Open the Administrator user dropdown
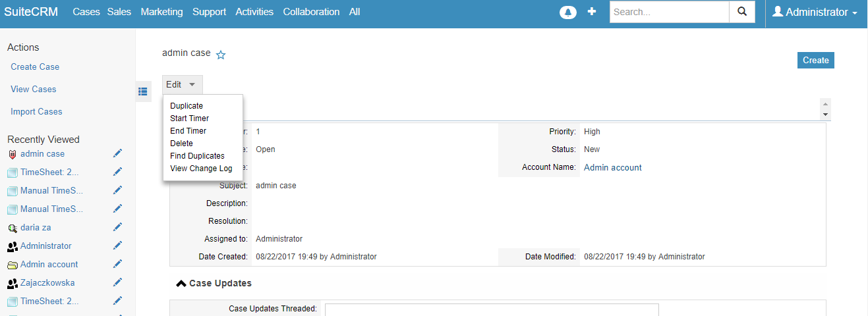The height and width of the screenshot is (316, 868). pyautogui.click(x=815, y=13)
